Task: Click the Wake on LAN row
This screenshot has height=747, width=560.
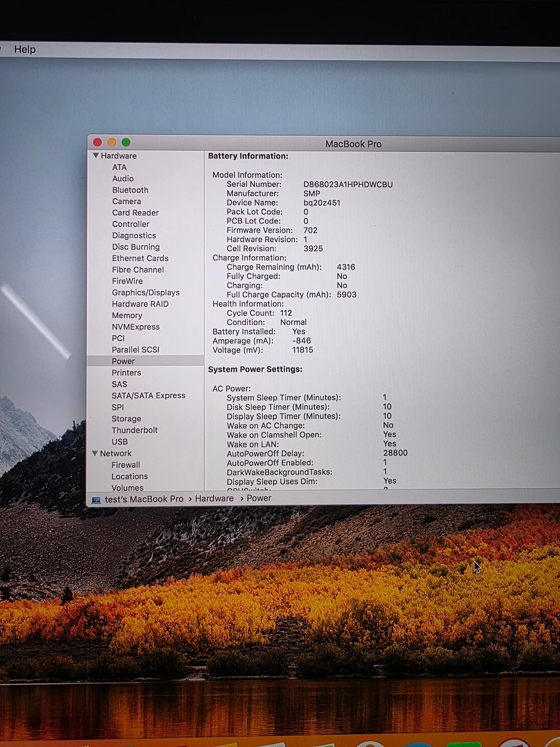Action: tap(312, 444)
